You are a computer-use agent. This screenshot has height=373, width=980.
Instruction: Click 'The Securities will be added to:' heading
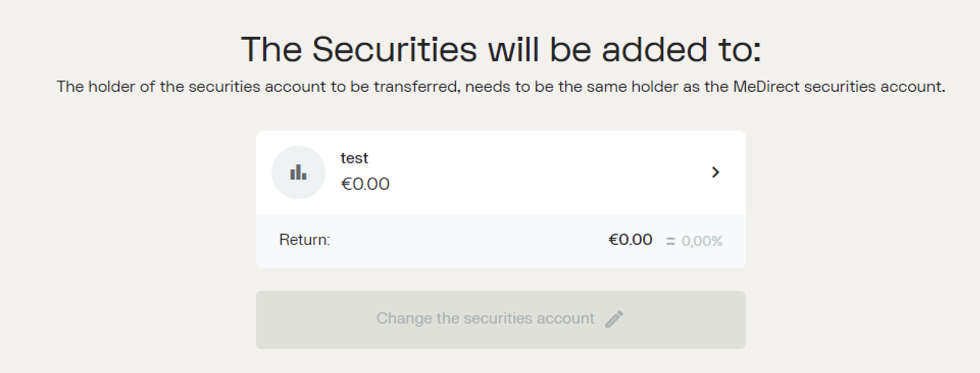[501, 49]
